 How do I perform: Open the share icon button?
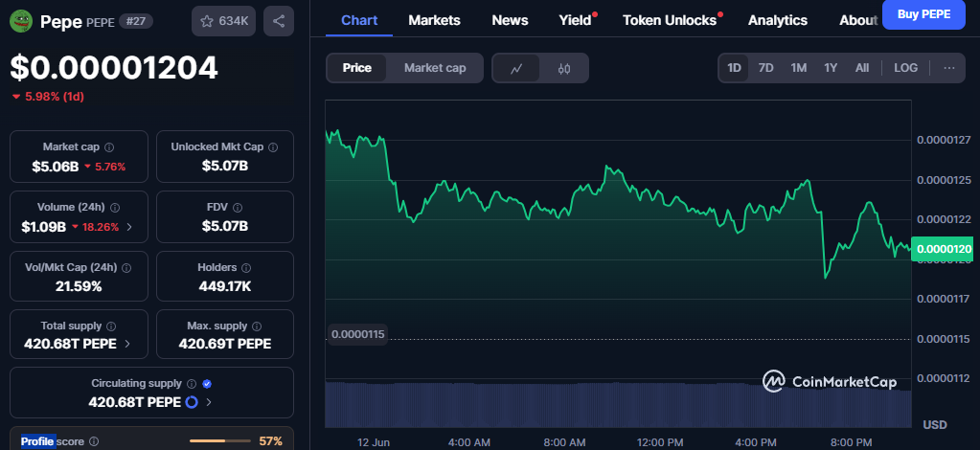click(x=279, y=21)
